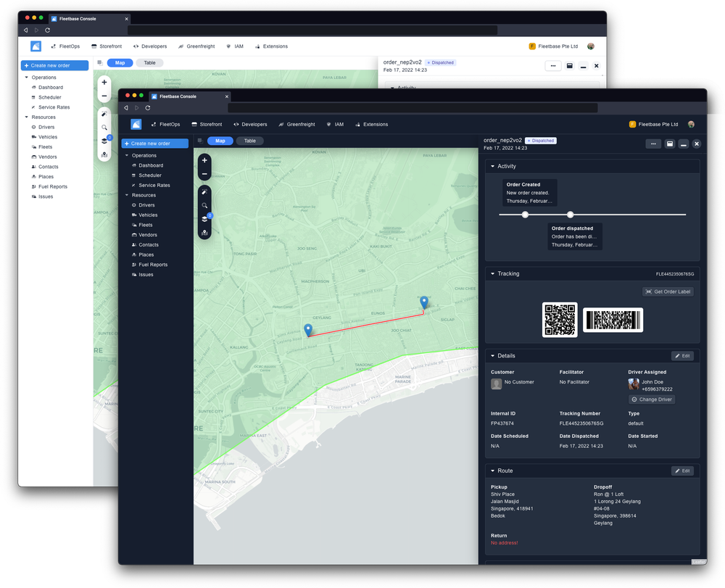This screenshot has width=725, height=588.
Task: Zoom out on dark window map
Action: point(204,174)
